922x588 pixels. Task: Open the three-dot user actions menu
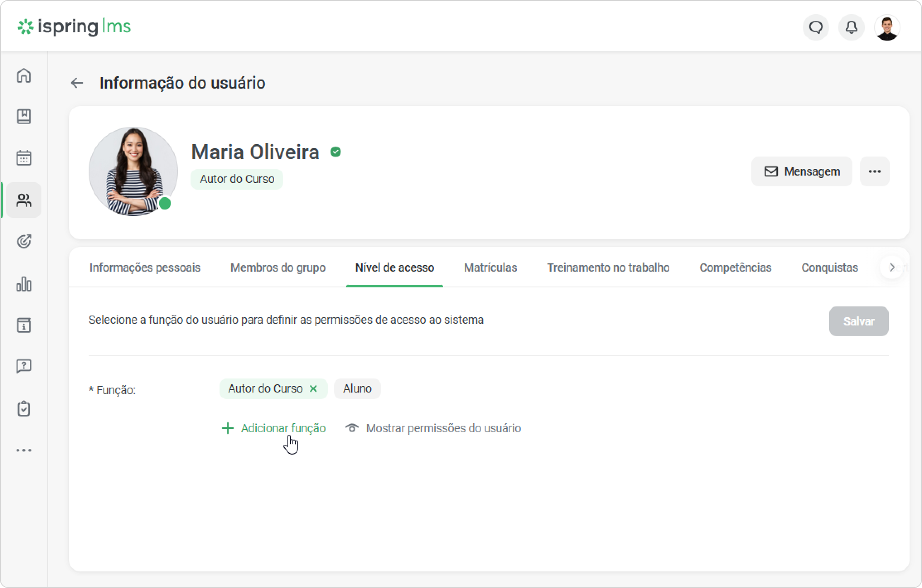coord(874,171)
